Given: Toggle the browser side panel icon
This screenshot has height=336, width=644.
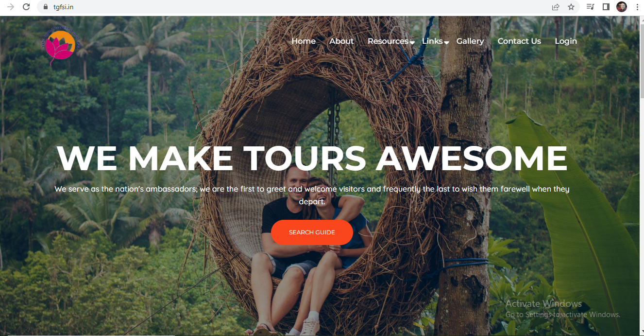Looking at the screenshot, I should [x=606, y=7].
